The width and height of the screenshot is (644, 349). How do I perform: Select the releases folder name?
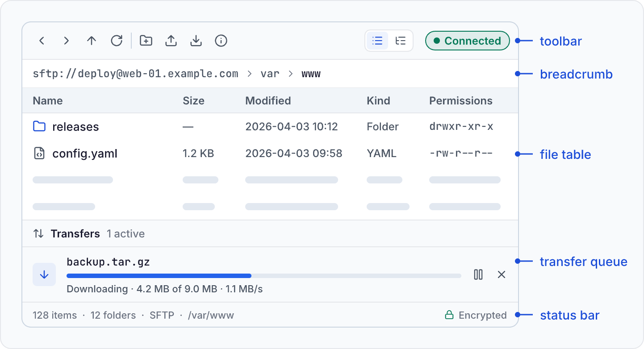coord(75,127)
